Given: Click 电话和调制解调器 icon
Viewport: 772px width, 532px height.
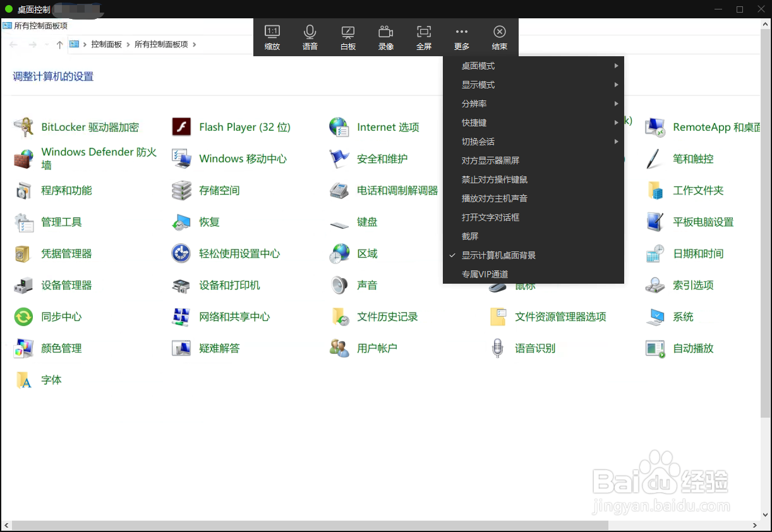Looking at the screenshot, I should pos(339,190).
